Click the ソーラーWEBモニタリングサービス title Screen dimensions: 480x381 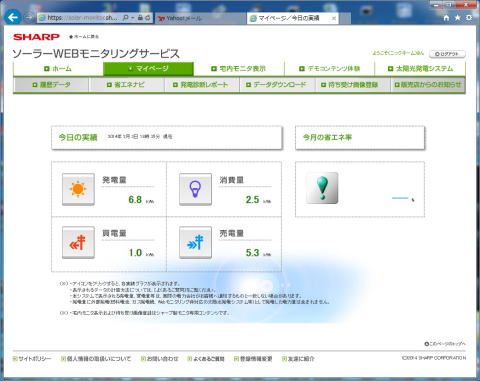(96, 54)
